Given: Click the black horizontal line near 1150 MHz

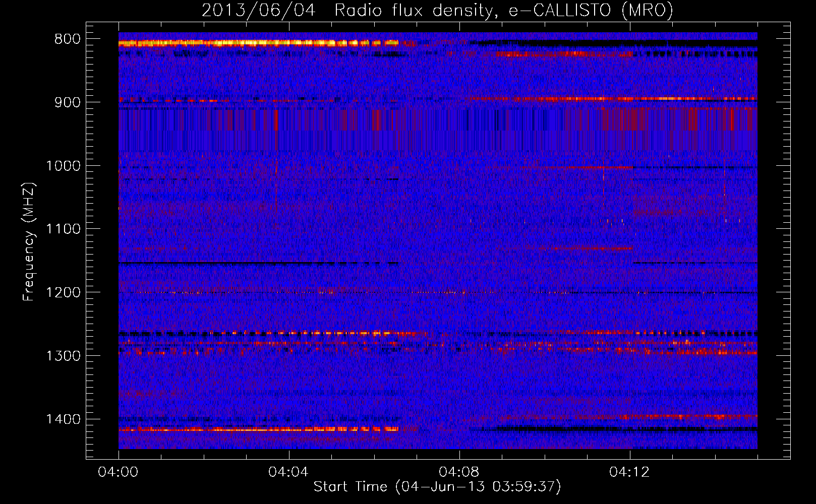Looking at the screenshot, I should coord(258,263).
